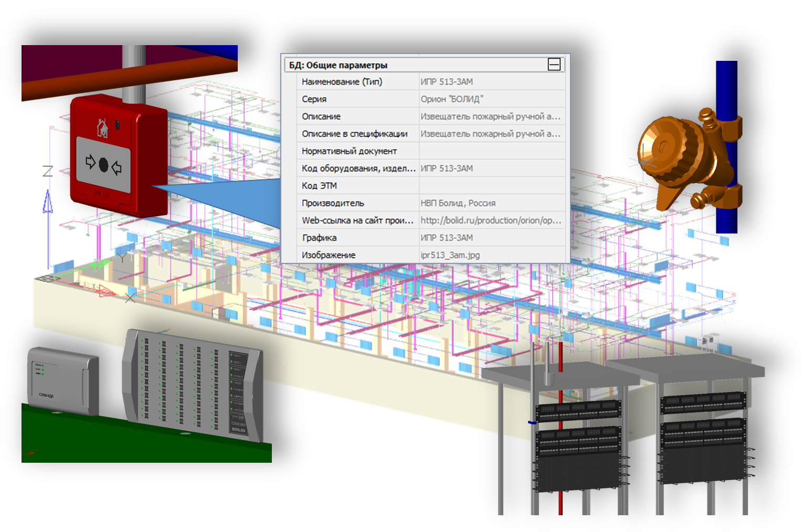Image resolution: width=803 pixels, height=532 pixels.
Task: Click the empty Код ЭТМ value field
Action: pos(492,186)
